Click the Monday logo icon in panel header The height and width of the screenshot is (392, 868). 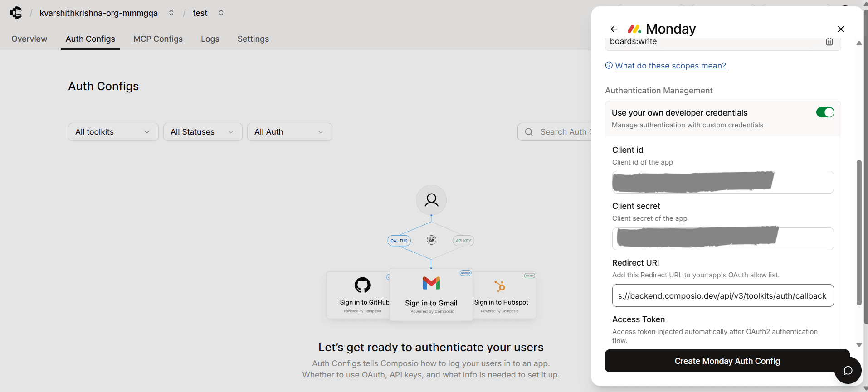(x=634, y=29)
